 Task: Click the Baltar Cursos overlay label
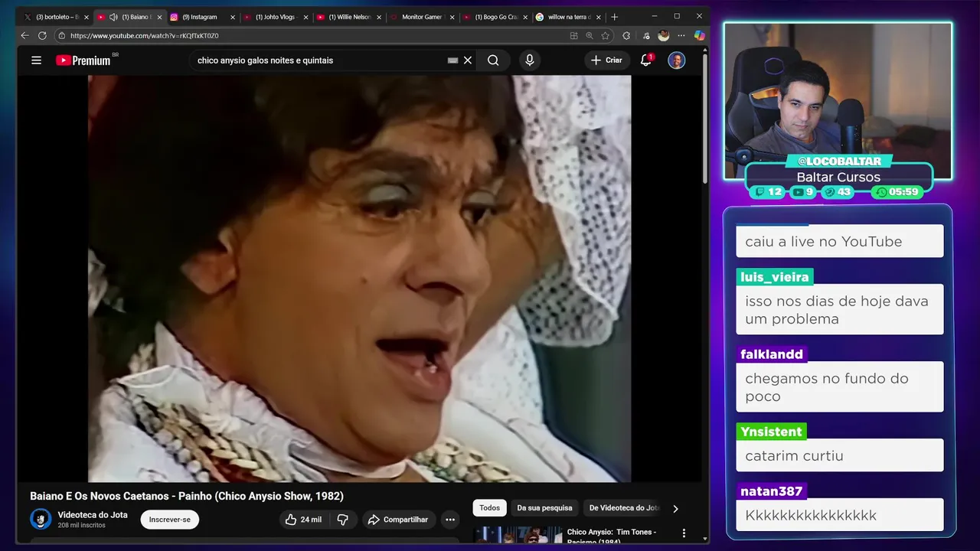pos(838,177)
